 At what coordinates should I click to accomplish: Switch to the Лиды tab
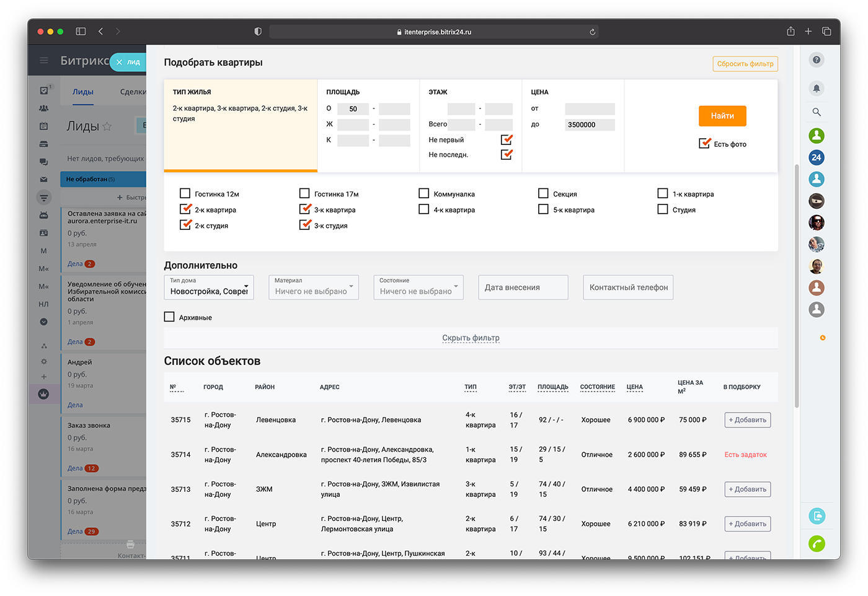83,92
